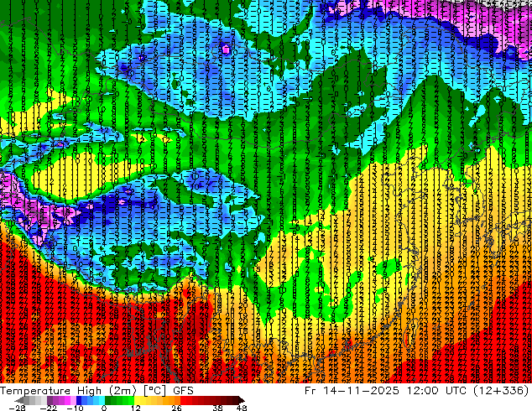Click the dark blue legend swatch above -10
This screenshot has width=532, height=411.
click(79, 400)
